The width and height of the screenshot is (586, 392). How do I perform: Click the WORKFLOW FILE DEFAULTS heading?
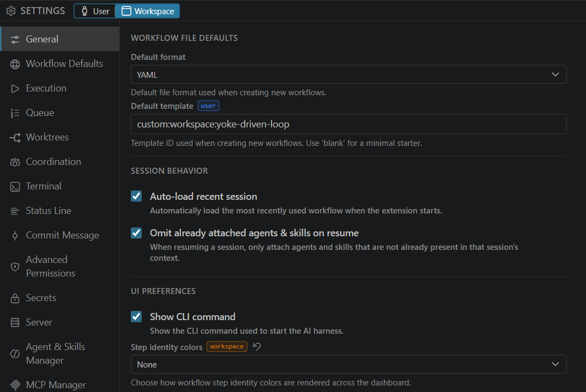pyautogui.click(x=184, y=38)
